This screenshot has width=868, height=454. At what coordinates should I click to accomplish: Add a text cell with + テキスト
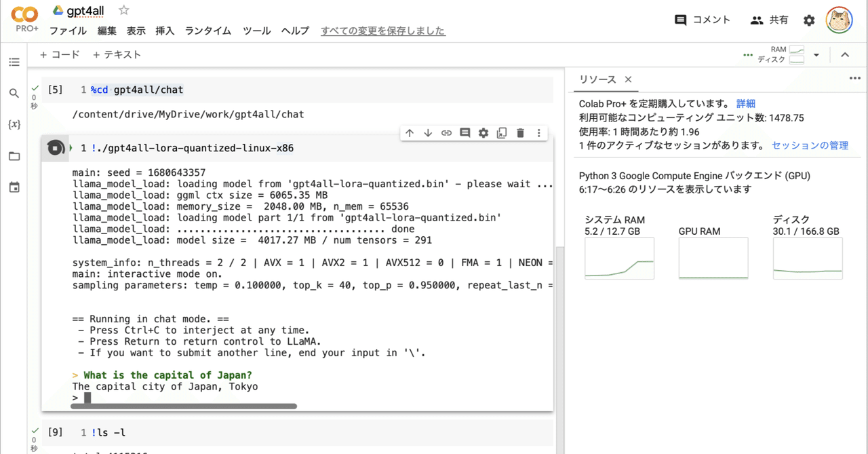[x=117, y=54]
